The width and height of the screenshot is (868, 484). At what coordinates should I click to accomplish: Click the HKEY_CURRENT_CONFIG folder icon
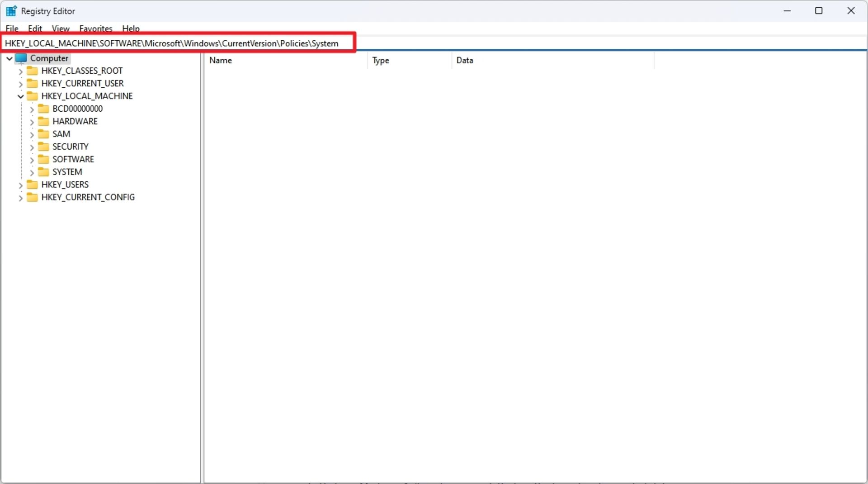(32, 198)
